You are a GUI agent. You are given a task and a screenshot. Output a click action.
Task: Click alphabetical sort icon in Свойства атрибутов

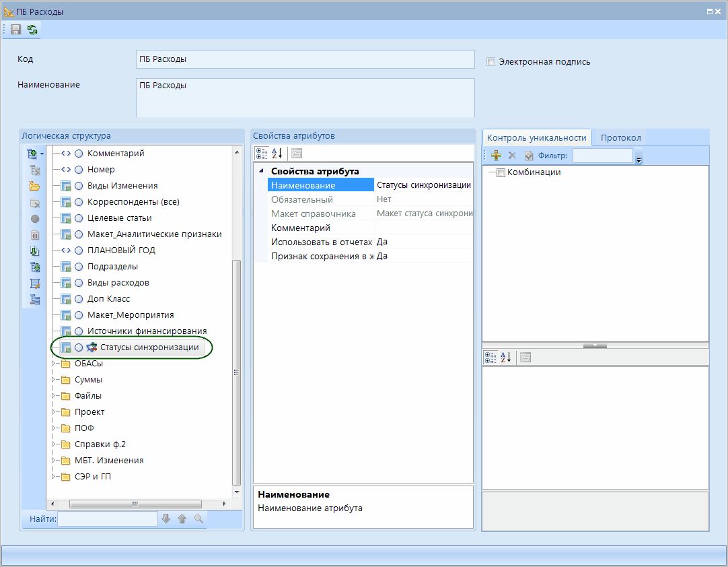pyautogui.click(x=277, y=153)
